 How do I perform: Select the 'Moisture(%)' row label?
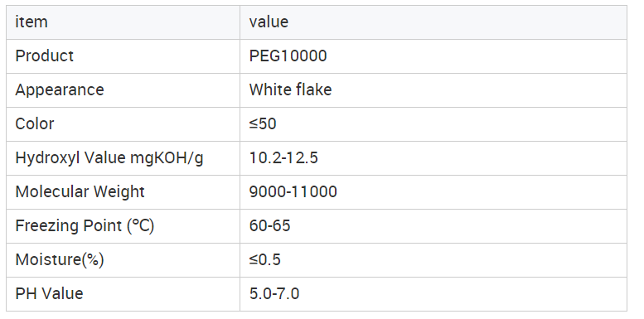[60, 260]
